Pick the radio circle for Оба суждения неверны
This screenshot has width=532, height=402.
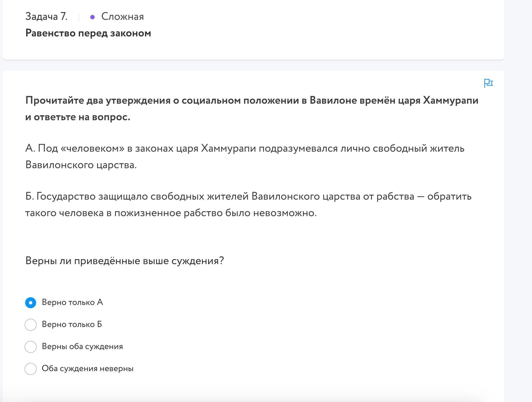31,369
